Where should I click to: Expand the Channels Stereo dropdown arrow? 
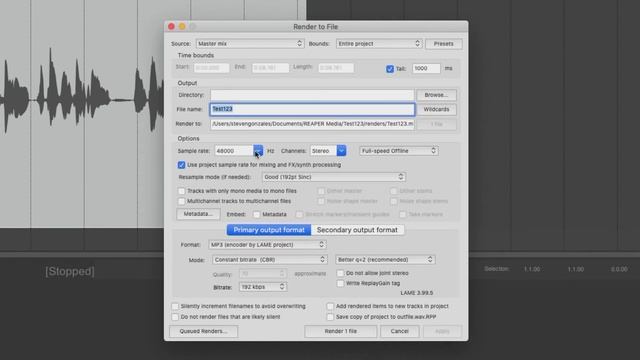click(x=341, y=151)
